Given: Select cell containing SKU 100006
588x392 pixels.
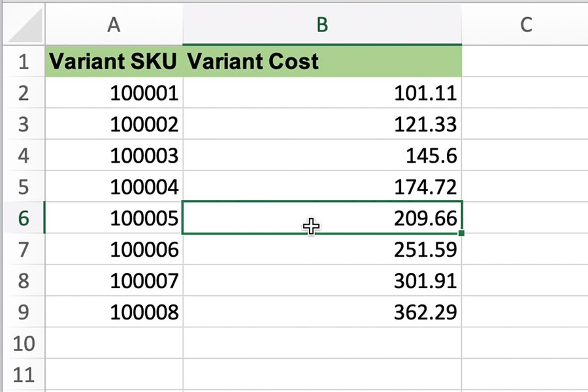Looking at the screenshot, I should (114, 250).
